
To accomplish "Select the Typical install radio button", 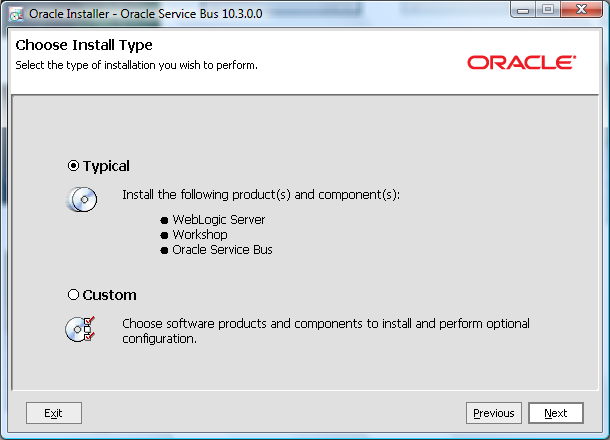I will [73, 166].
